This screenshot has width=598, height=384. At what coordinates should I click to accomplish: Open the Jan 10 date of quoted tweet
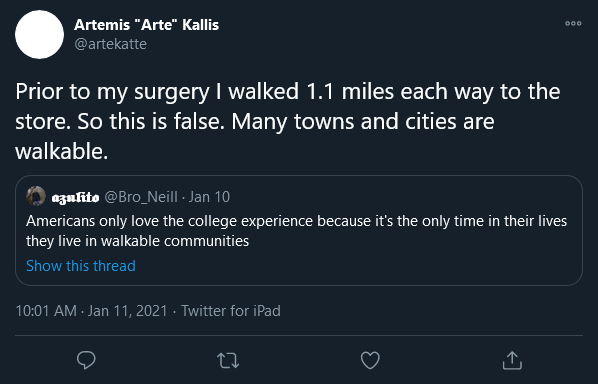pyautogui.click(x=209, y=197)
